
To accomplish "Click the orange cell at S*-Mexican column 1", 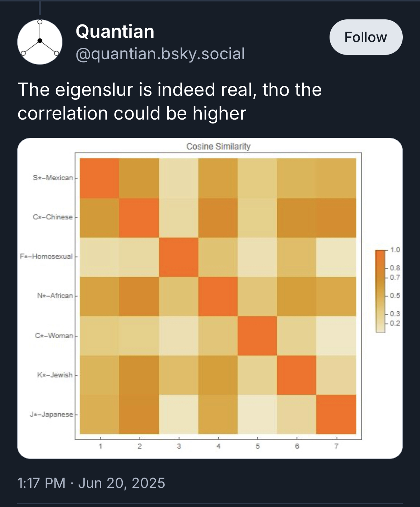I will 99,178.
